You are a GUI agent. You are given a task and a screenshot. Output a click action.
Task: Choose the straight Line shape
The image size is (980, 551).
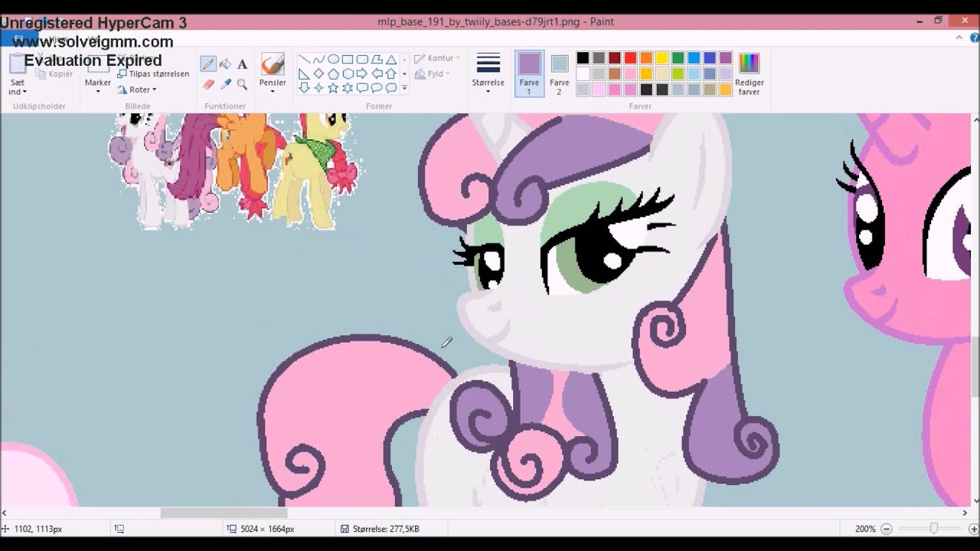pos(304,60)
